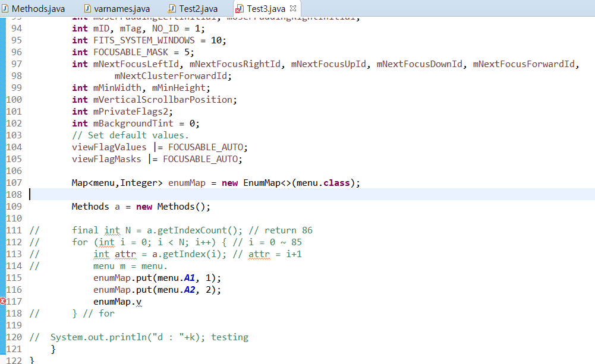Click the Java file icon on Test2.java tab
595x364 pixels.
point(172,8)
